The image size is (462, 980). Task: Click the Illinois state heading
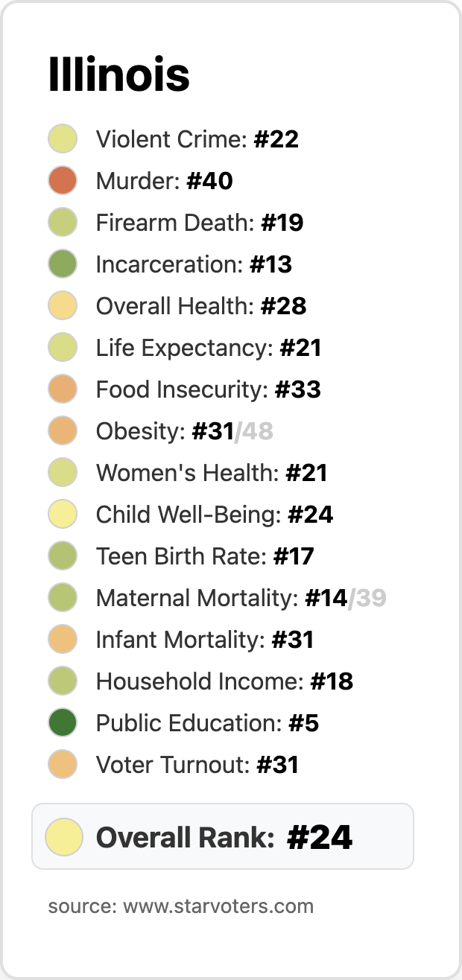[118, 75]
